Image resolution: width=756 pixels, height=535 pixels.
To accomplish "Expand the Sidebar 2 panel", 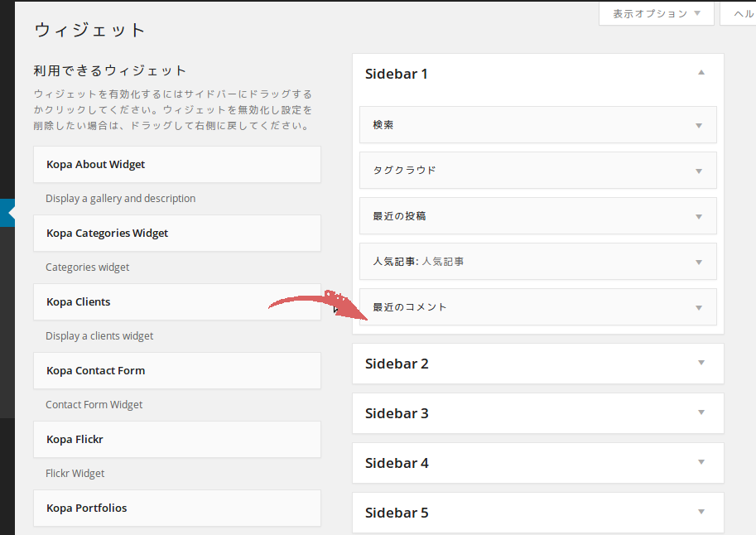I will point(701,364).
